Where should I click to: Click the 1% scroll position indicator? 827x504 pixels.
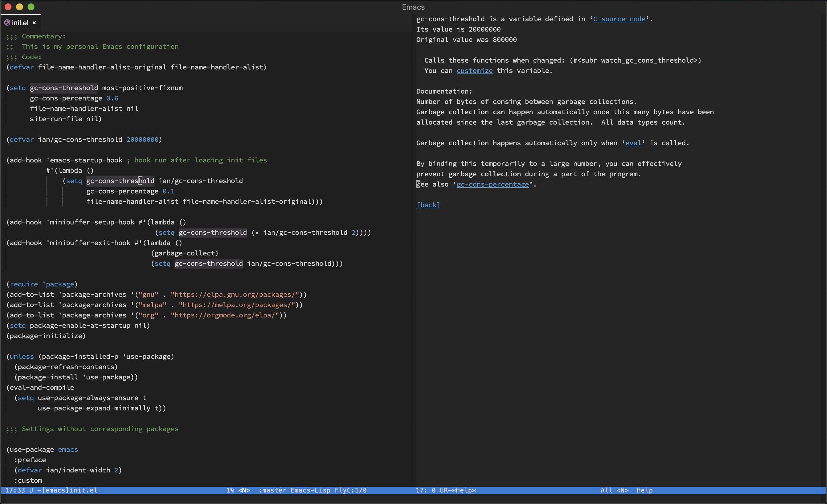230,490
